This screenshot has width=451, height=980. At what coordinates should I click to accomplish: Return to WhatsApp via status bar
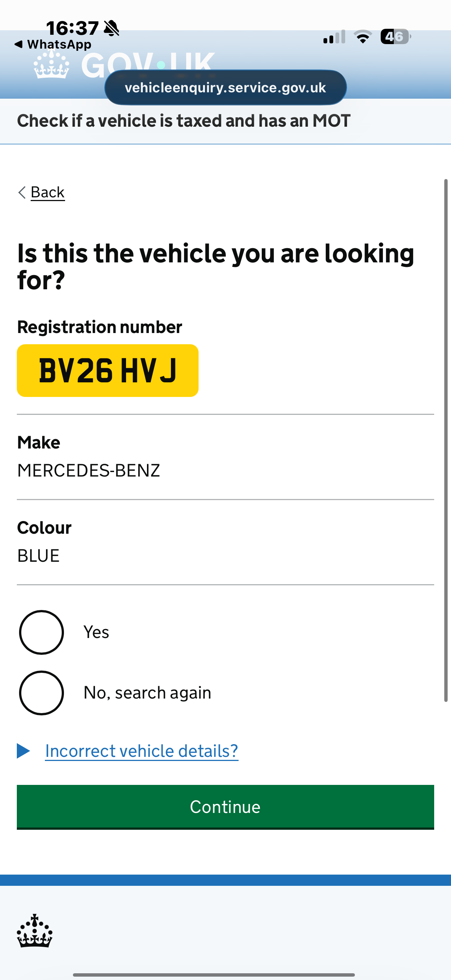coord(53,44)
